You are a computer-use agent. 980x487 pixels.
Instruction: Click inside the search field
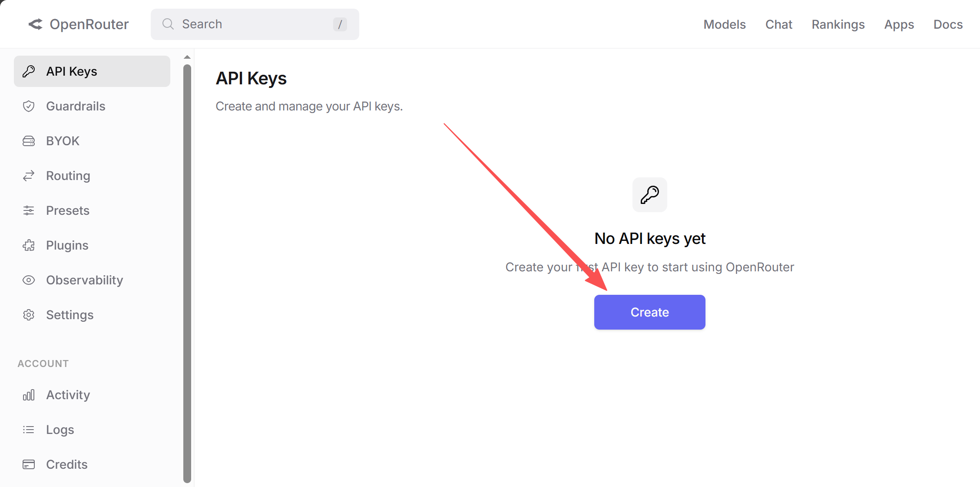pyautogui.click(x=243, y=24)
